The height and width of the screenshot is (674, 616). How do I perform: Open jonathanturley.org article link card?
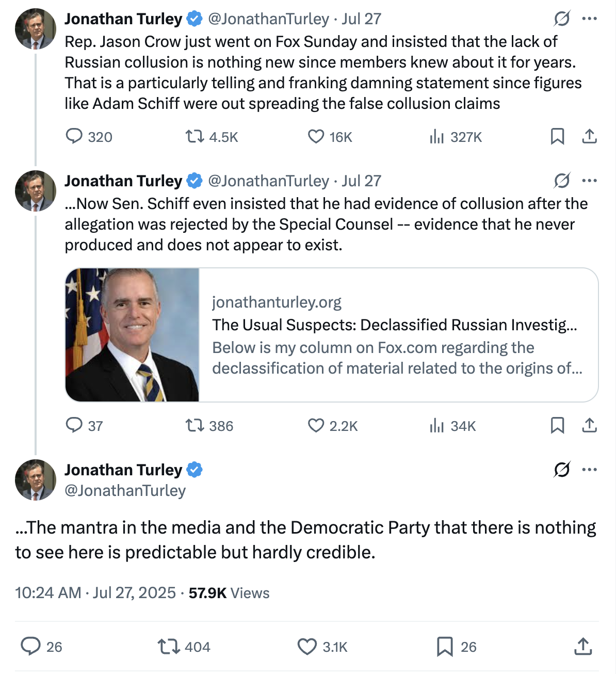click(x=397, y=335)
